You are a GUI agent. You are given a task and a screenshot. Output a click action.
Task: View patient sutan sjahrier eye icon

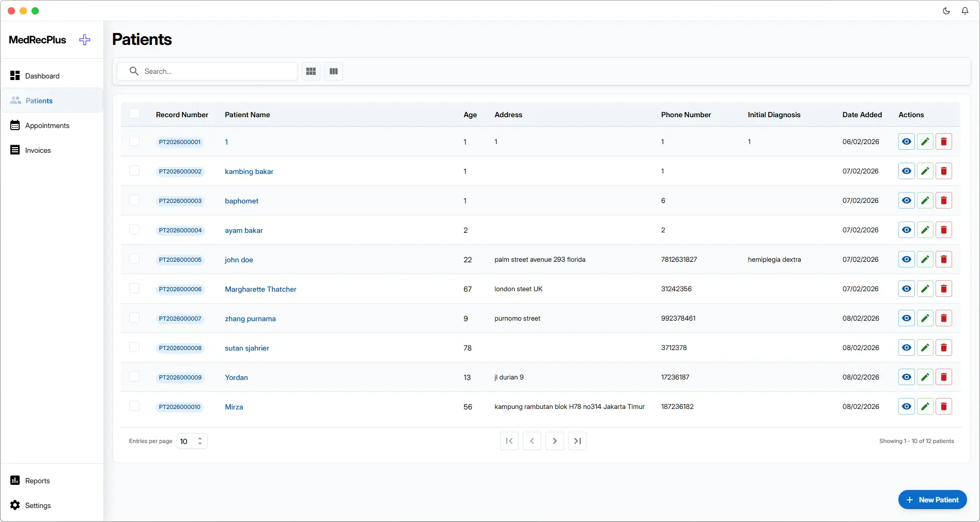click(907, 347)
